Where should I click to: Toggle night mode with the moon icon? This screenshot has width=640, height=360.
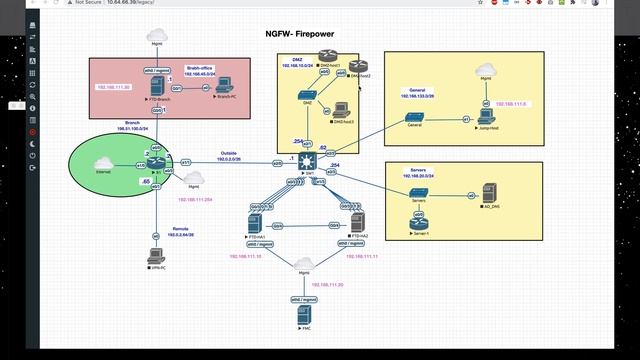click(32, 144)
